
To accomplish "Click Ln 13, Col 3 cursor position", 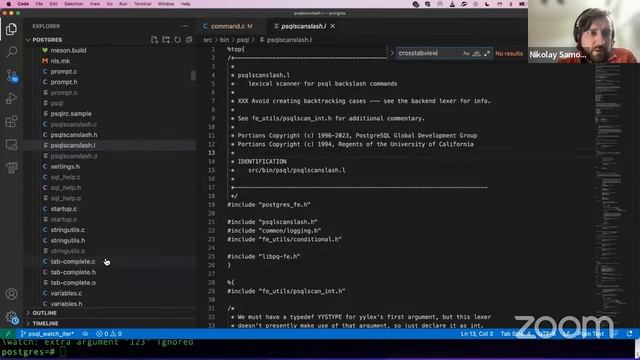I will (x=477, y=334).
